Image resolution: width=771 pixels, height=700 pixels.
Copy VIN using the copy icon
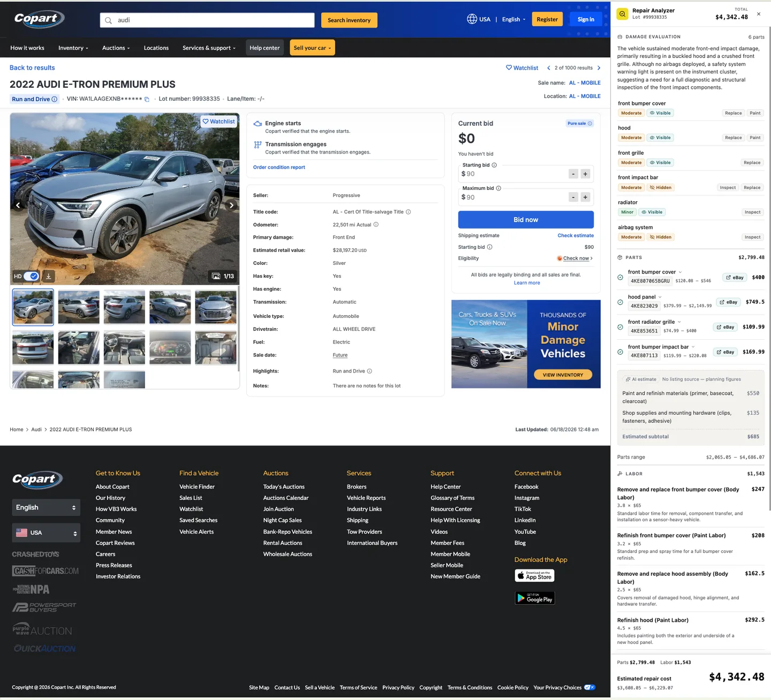(147, 100)
